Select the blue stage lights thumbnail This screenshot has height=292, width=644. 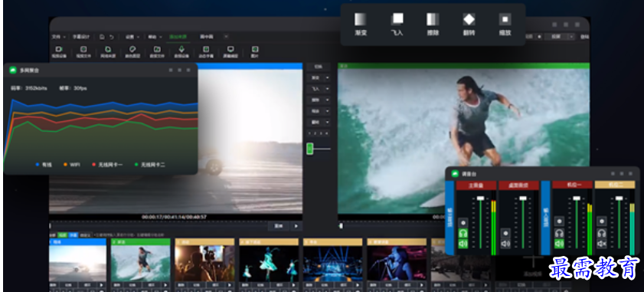(332, 263)
